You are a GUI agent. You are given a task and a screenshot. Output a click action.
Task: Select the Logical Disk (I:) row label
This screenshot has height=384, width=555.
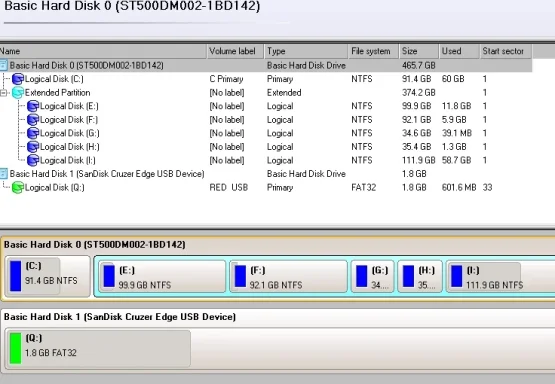coord(68,160)
